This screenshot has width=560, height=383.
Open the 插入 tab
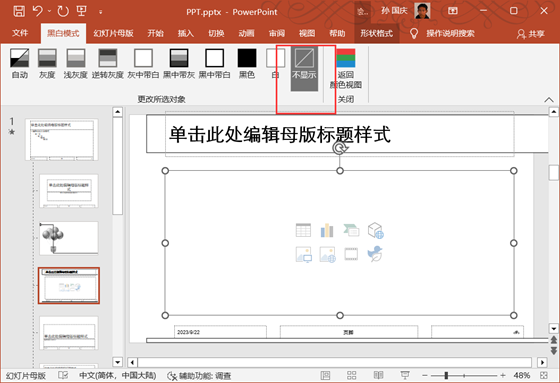point(186,34)
